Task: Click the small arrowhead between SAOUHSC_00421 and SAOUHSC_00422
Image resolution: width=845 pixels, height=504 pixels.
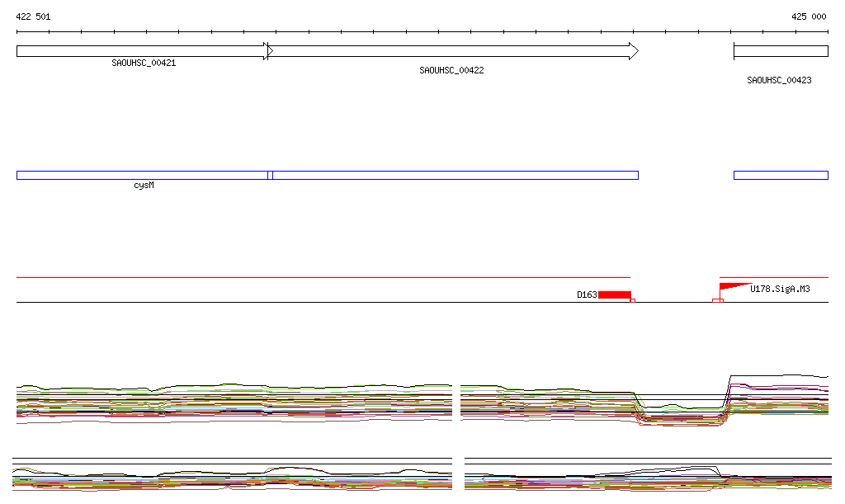Action: click(270, 51)
